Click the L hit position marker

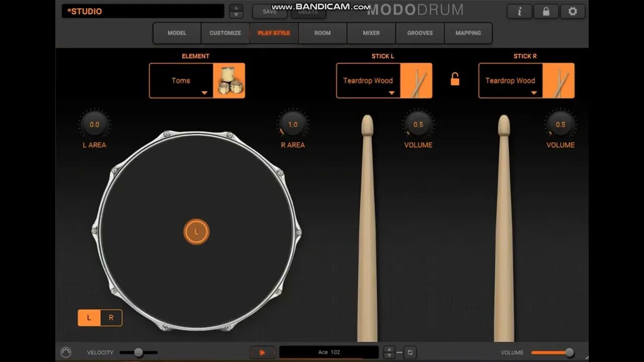(x=196, y=232)
